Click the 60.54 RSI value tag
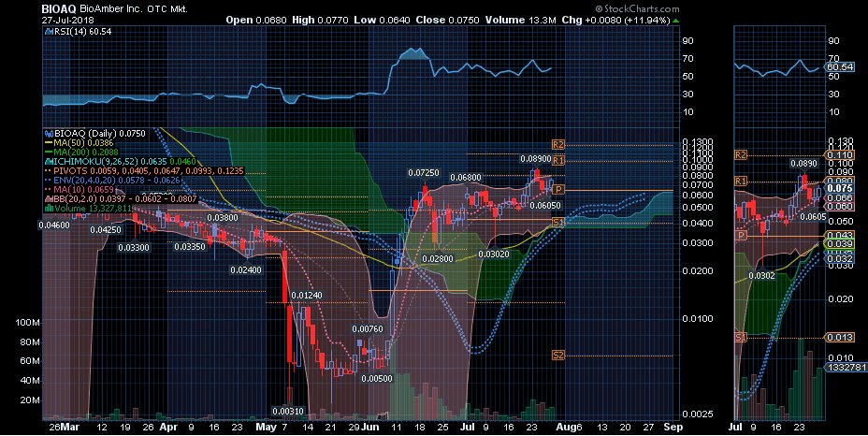This screenshot has height=436, width=868. tap(840, 67)
